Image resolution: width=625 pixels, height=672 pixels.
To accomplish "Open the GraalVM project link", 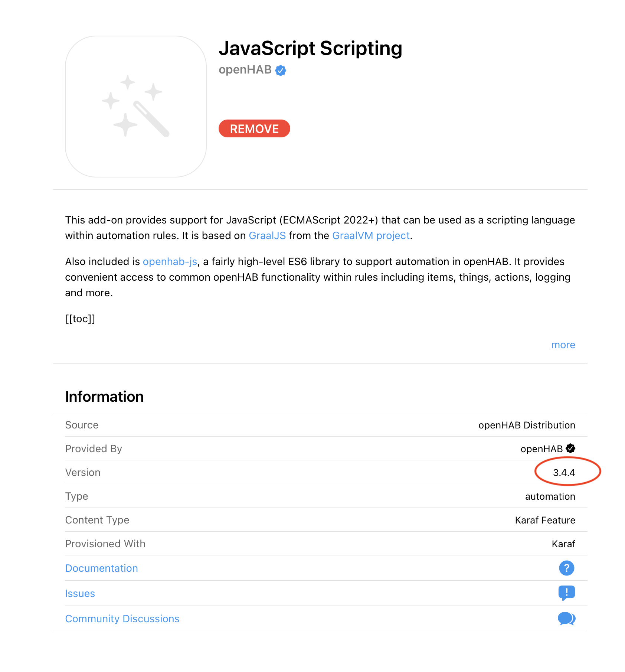I will pos(371,236).
